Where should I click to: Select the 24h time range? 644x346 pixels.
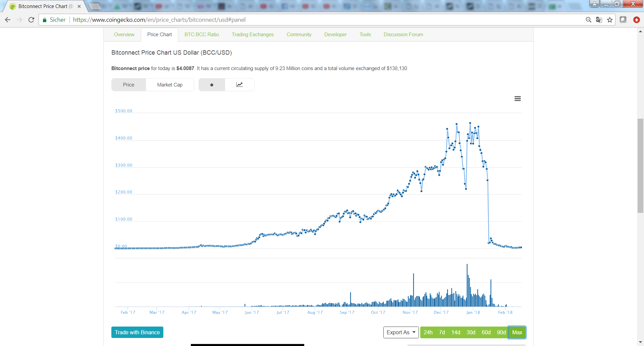428,332
